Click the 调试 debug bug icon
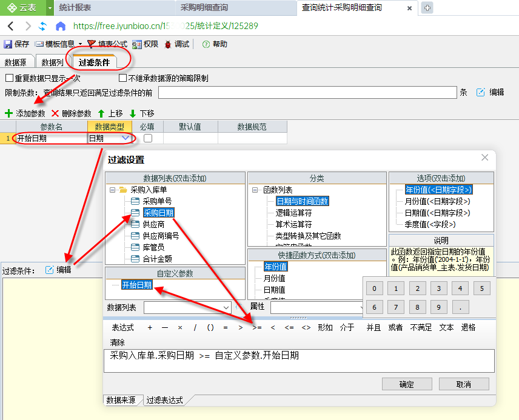 pyautogui.click(x=168, y=44)
